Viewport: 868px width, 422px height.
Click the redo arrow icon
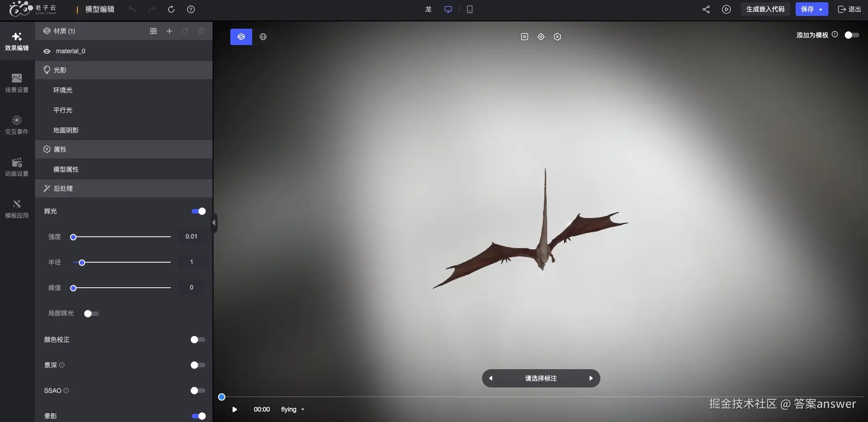coord(152,9)
